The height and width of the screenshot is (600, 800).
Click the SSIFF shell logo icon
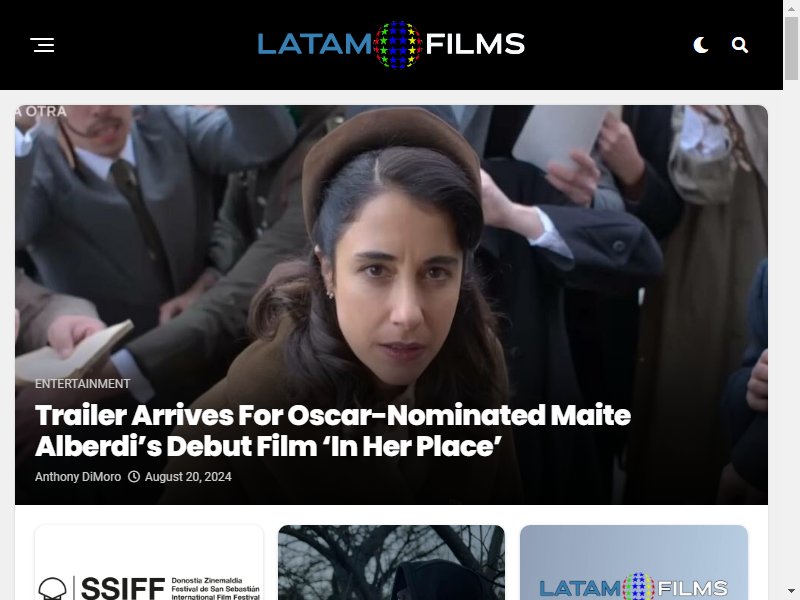[53, 588]
